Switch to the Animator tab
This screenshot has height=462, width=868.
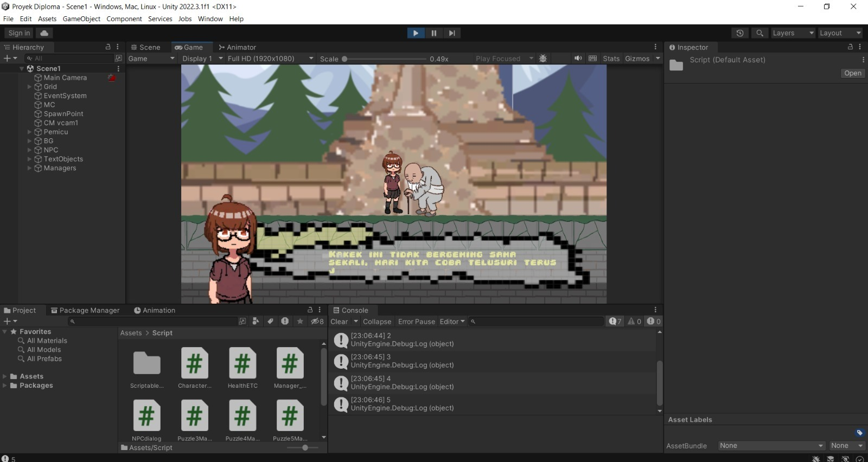[x=237, y=47]
